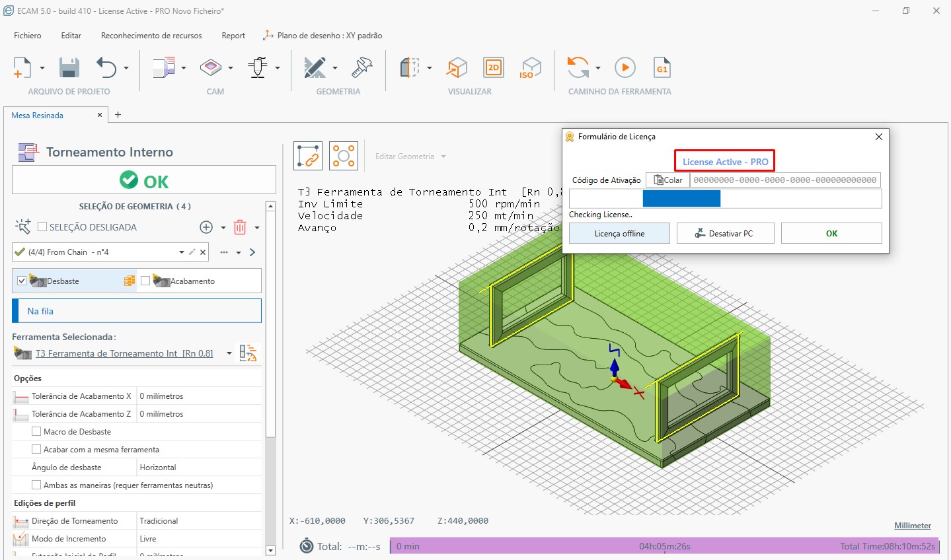Open the geometry tools wrench icon

[362, 67]
